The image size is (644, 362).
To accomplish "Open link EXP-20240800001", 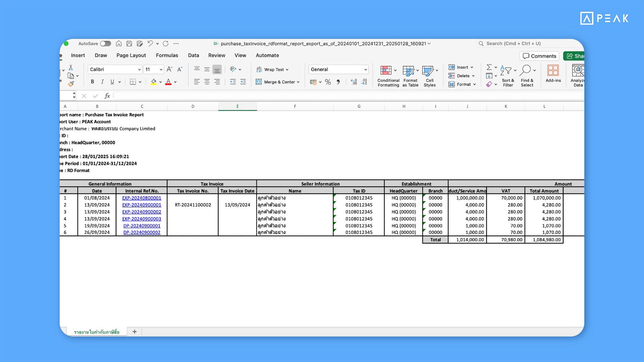I will [142, 198].
